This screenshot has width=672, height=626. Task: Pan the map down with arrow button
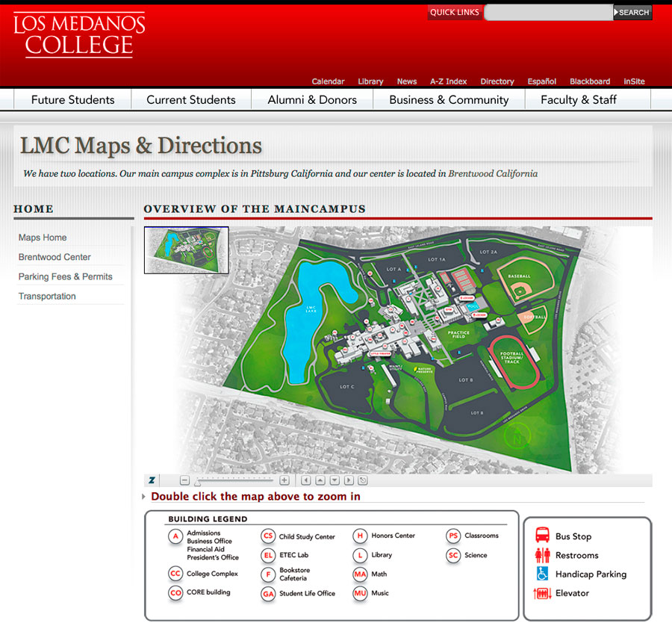335,480
